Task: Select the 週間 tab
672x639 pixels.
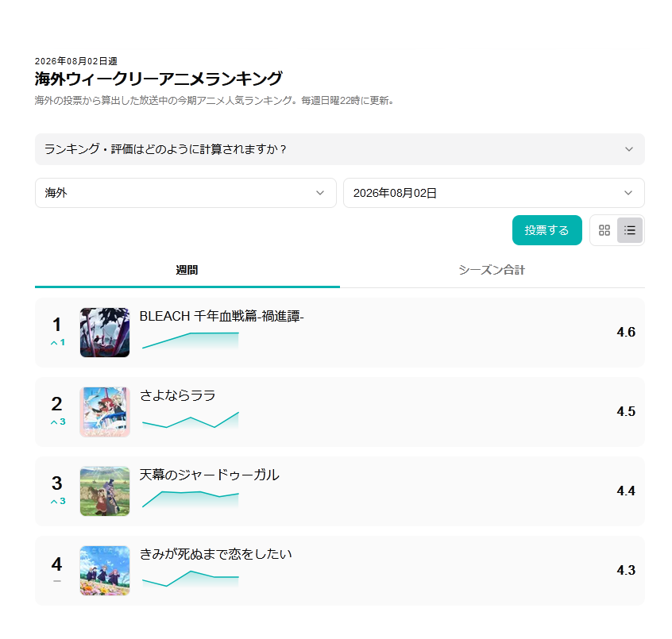Action: 187,270
